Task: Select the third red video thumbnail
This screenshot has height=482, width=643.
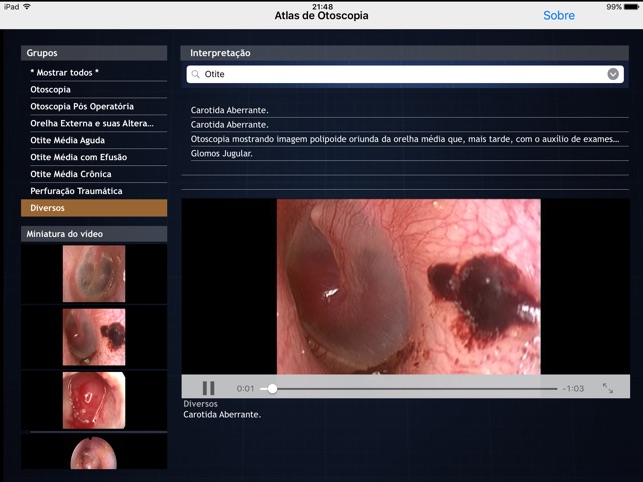Action: 94,400
